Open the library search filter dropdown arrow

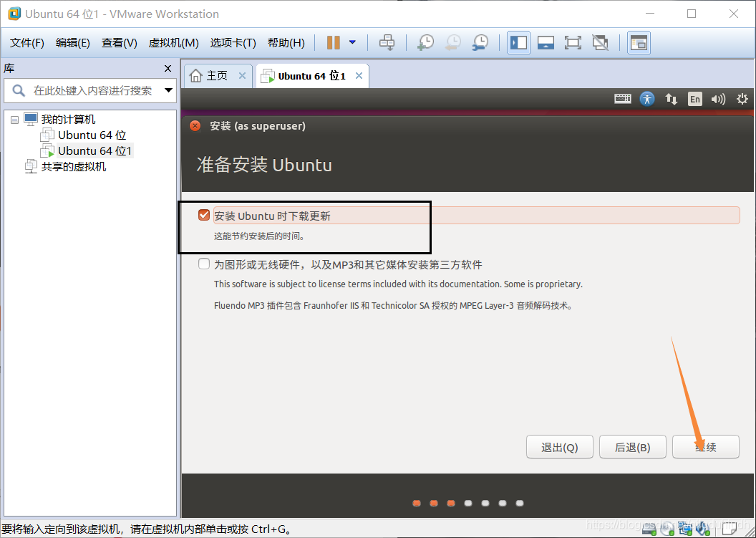pyautogui.click(x=169, y=90)
